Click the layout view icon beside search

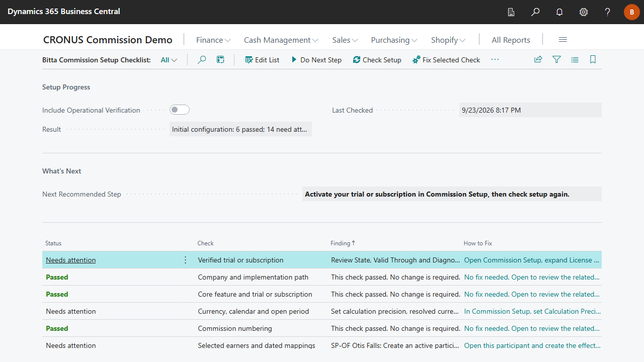220,60
